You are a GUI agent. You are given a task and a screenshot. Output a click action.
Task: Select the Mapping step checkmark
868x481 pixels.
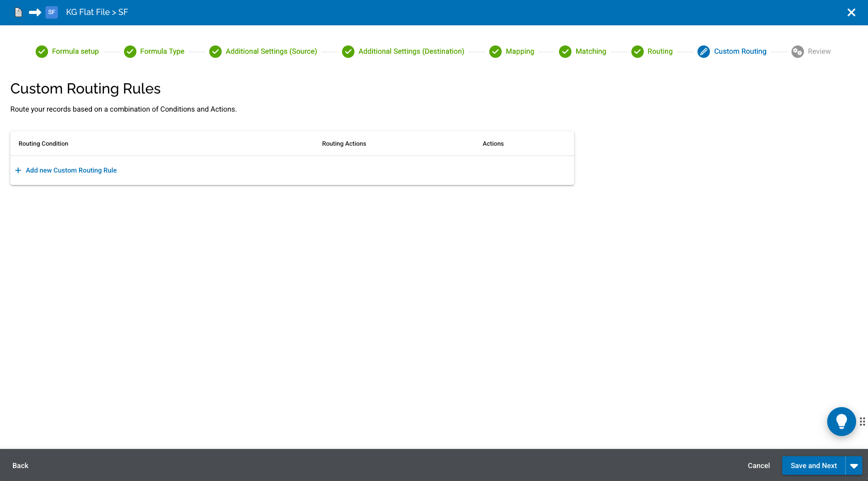click(x=495, y=51)
